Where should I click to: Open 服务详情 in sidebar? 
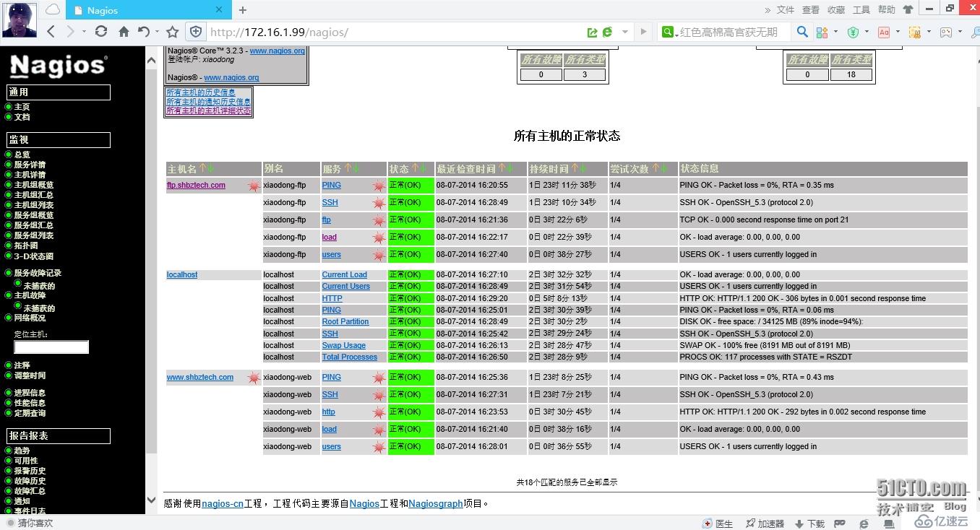point(30,165)
